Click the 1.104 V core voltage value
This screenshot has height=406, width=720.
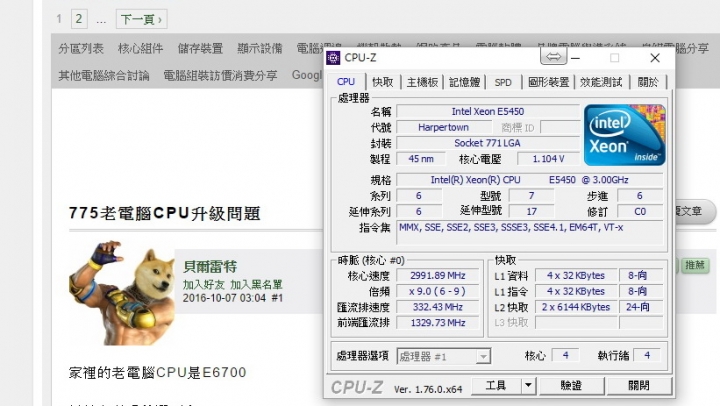[x=548, y=159]
